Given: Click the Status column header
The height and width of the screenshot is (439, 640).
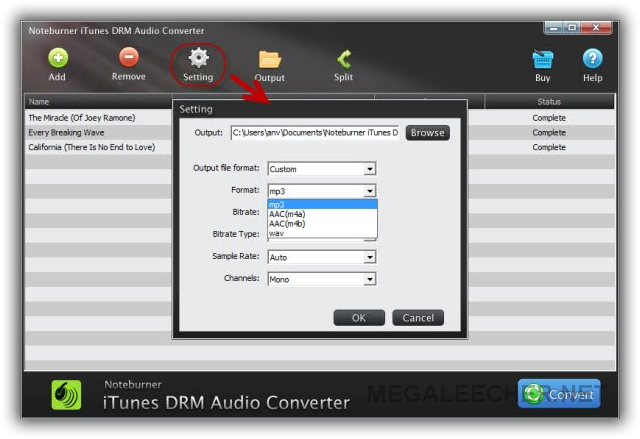Looking at the screenshot, I should (549, 102).
